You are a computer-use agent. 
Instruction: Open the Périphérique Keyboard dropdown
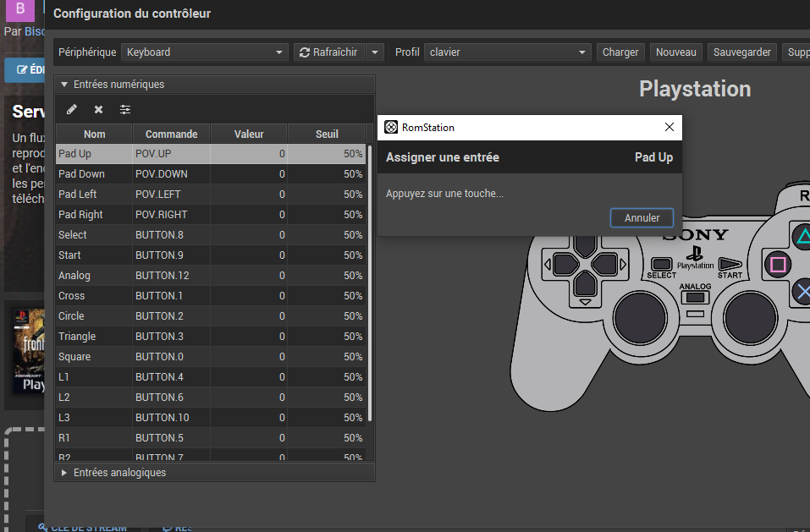click(205, 52)
